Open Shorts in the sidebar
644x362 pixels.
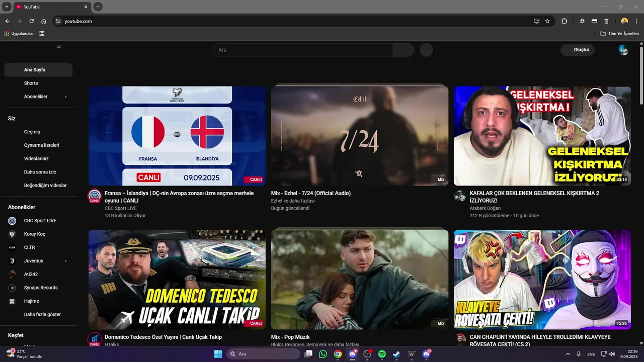pos(38,83)
